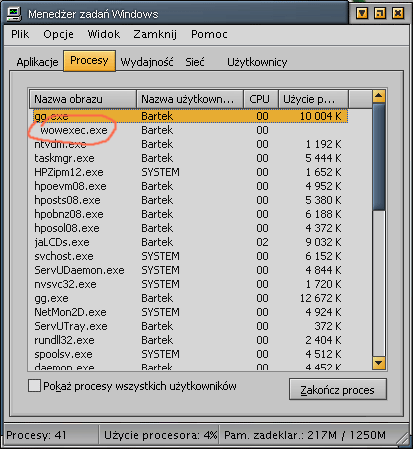Close the Menedżer zadań Windows window

coord(398,13)
